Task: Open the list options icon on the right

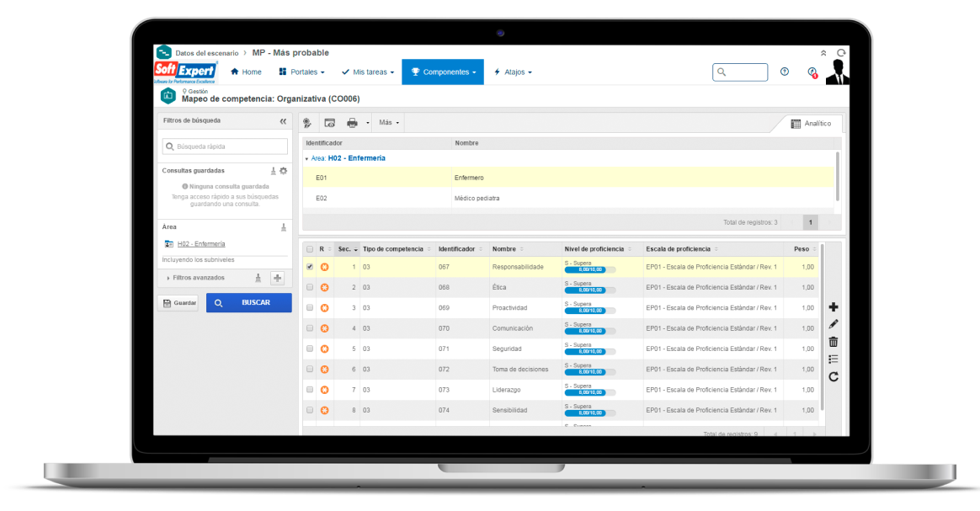Action: pos(834,359)
